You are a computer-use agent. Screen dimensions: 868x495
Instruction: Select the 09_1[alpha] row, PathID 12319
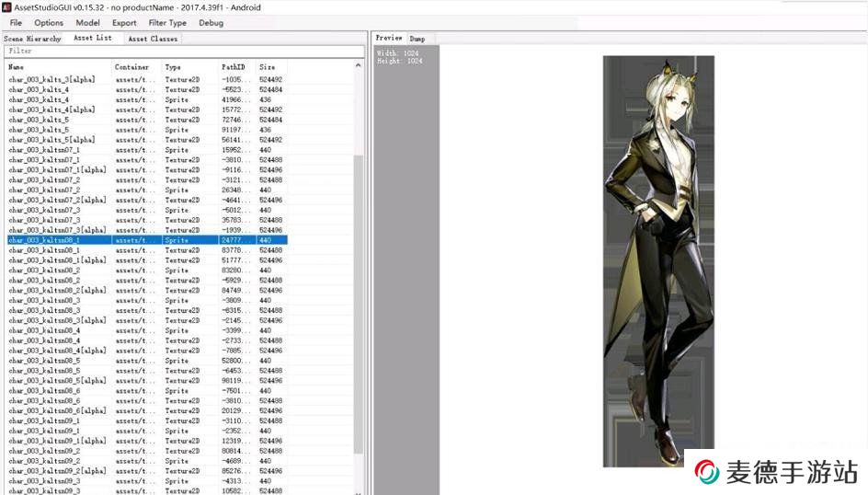coord(147,441)
